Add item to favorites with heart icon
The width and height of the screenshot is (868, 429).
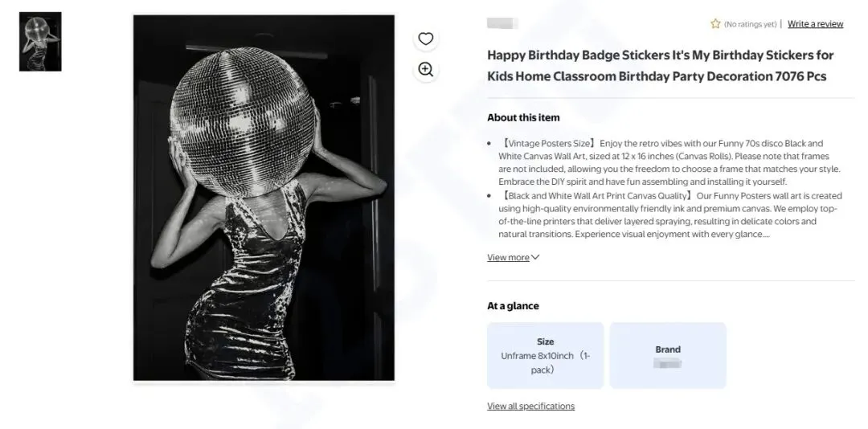click(x=426, y=39)
